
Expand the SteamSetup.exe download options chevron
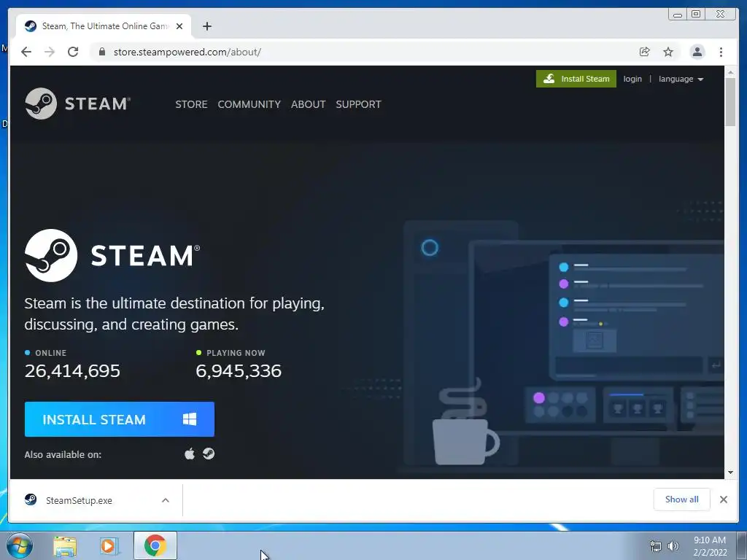tap(166, 500)
